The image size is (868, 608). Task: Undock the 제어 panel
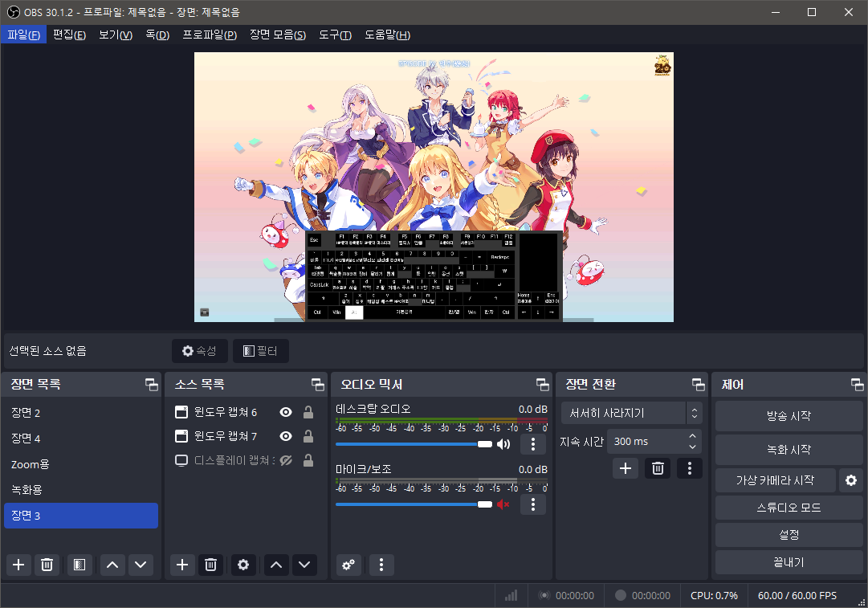(x=857, y=384)
